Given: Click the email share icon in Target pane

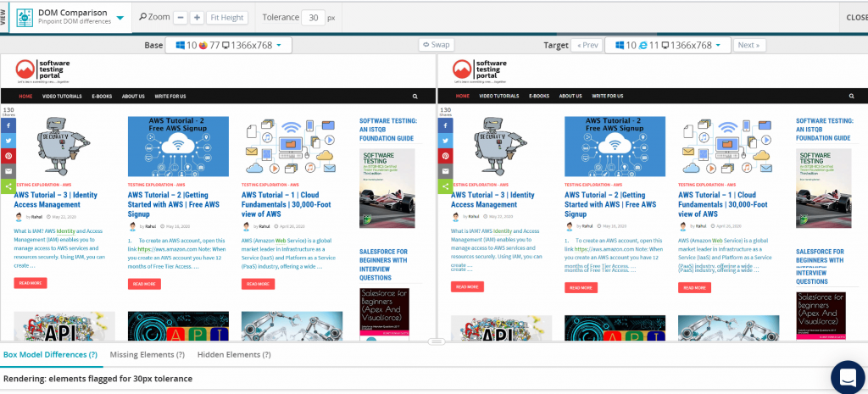Looking at the screenshot, I should tap(444, 171).
